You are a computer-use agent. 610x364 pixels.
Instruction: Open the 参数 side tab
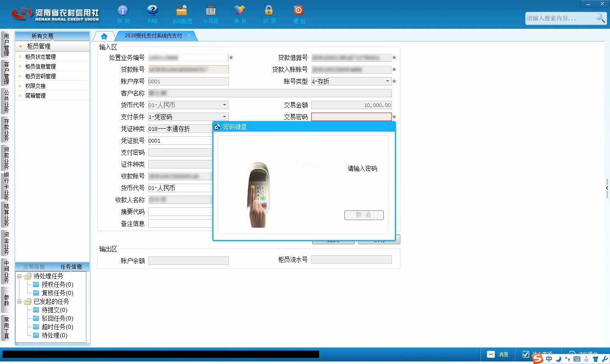(6, 300)
